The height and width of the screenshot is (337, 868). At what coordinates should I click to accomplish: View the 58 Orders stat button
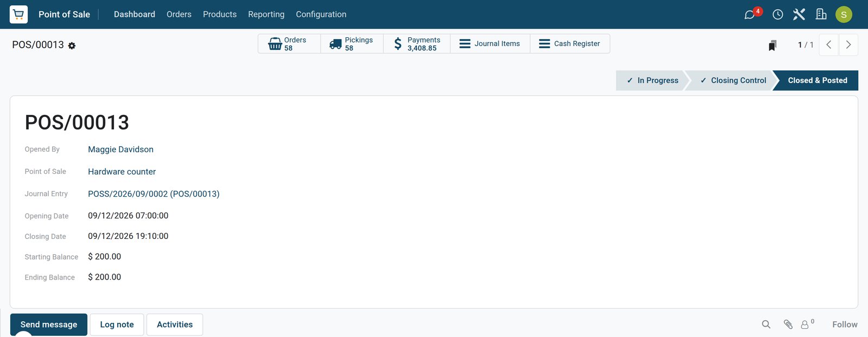(289, 44)
